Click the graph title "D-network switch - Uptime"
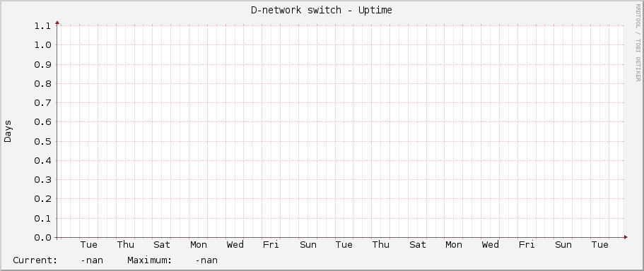This screenshot has width=644, height=271. click(x=321, y=10)
